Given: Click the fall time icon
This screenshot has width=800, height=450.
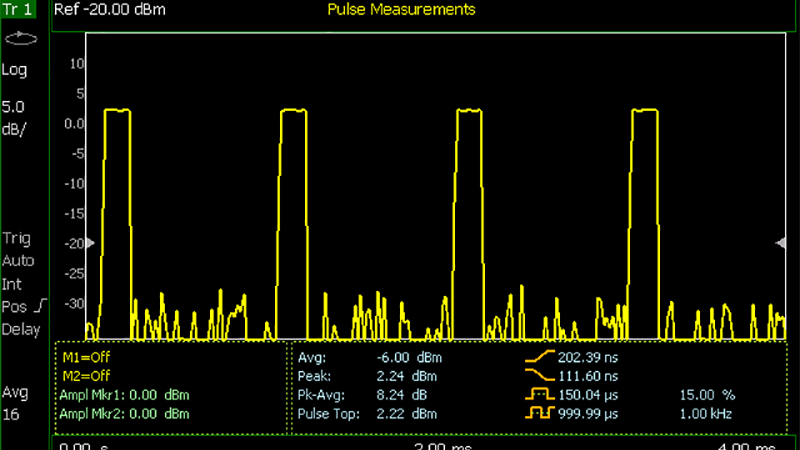Looking at the screenshot, I should coord(540,375).
